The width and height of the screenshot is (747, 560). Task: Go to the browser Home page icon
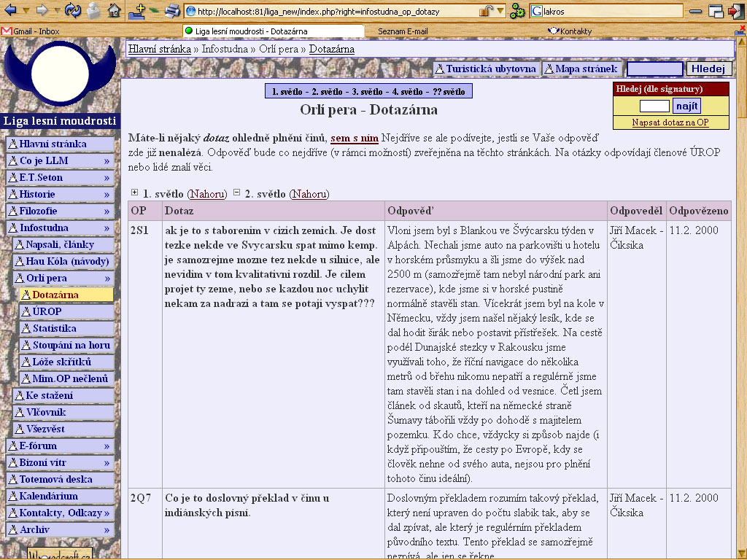tap(114, 10)
